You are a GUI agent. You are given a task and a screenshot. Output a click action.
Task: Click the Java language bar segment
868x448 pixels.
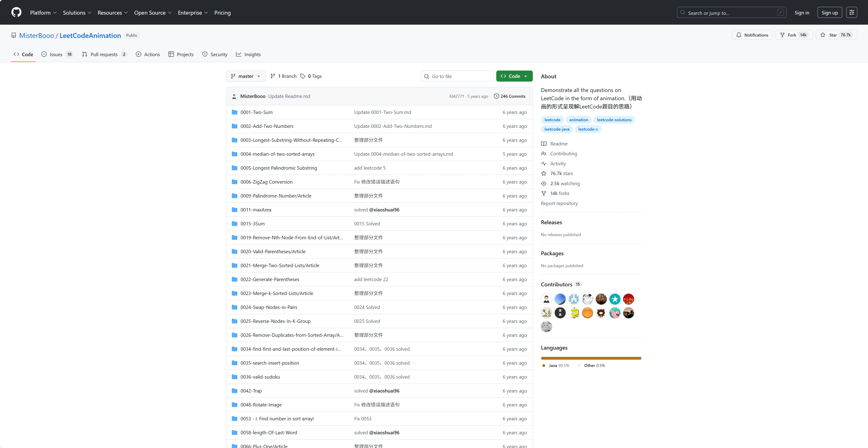[x=591, y=358]
